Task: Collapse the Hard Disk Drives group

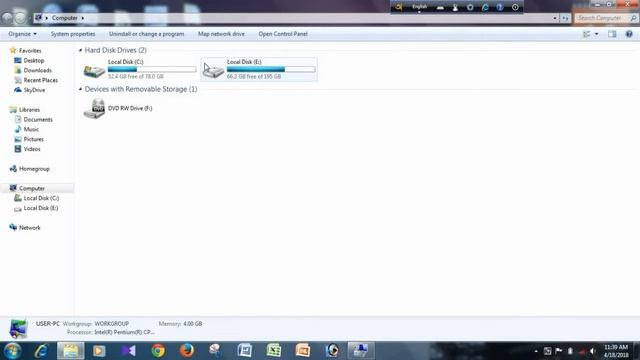Action: [x=80, y=50]
